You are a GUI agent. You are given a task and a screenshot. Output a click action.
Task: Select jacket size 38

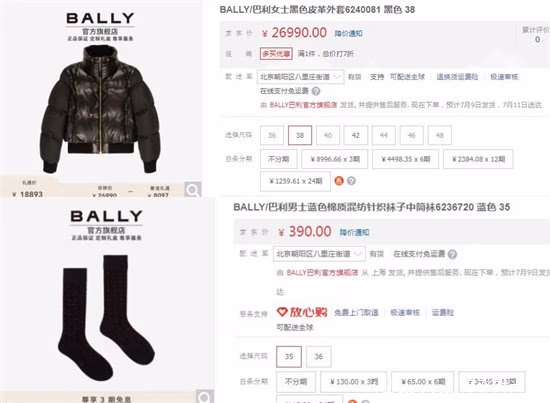click(x=300, y=135)
